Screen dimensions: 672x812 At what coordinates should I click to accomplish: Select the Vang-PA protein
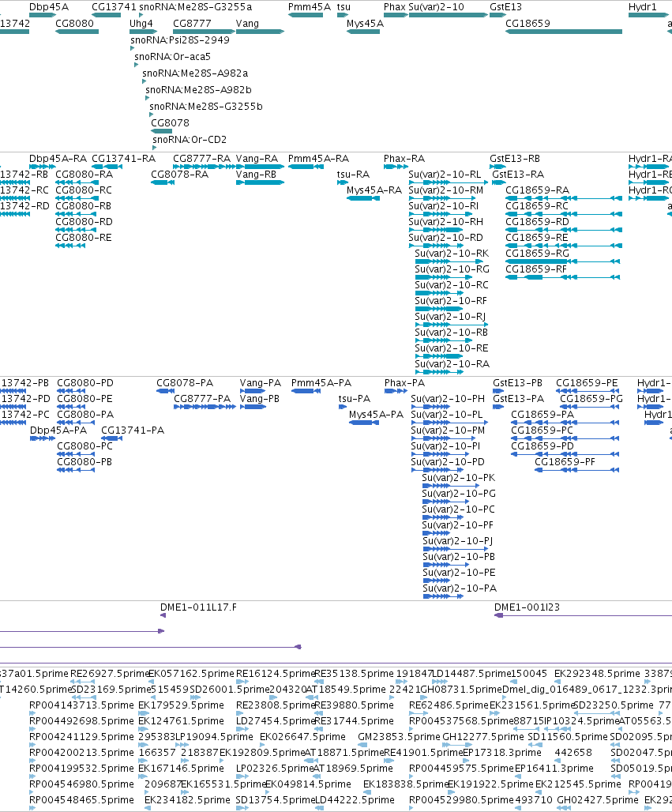[261, 383]
